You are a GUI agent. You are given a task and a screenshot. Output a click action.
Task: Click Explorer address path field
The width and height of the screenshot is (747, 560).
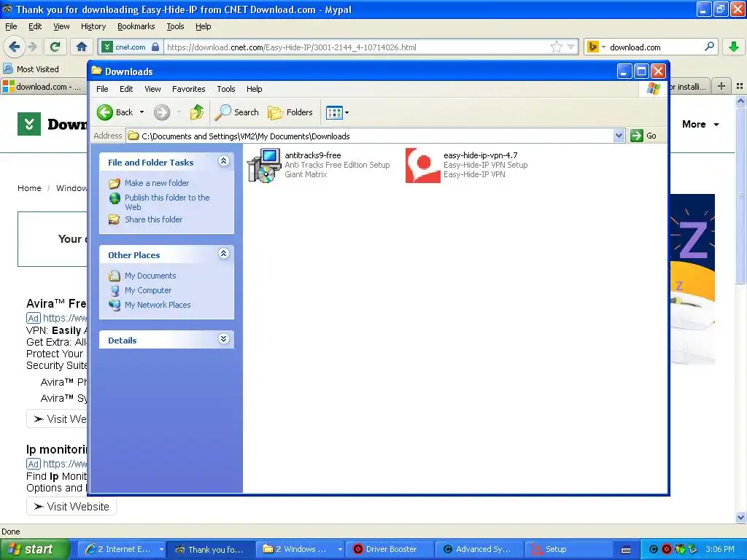point(370,136)
